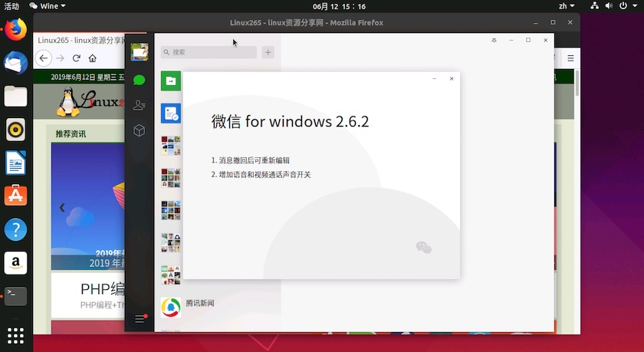Screen dimensions: 644x352
Task: Maximize the WeChat main window
Action: [528, 40]
